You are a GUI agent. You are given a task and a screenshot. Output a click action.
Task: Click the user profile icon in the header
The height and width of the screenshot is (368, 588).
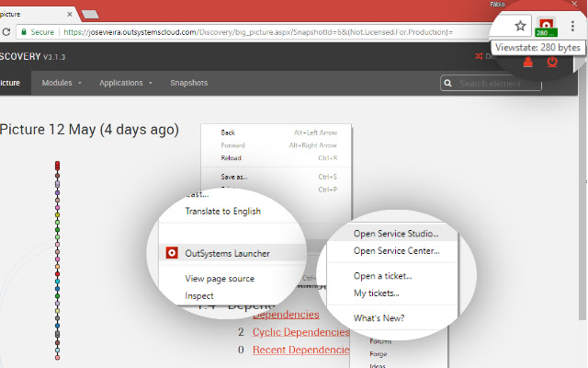(527, 62)
